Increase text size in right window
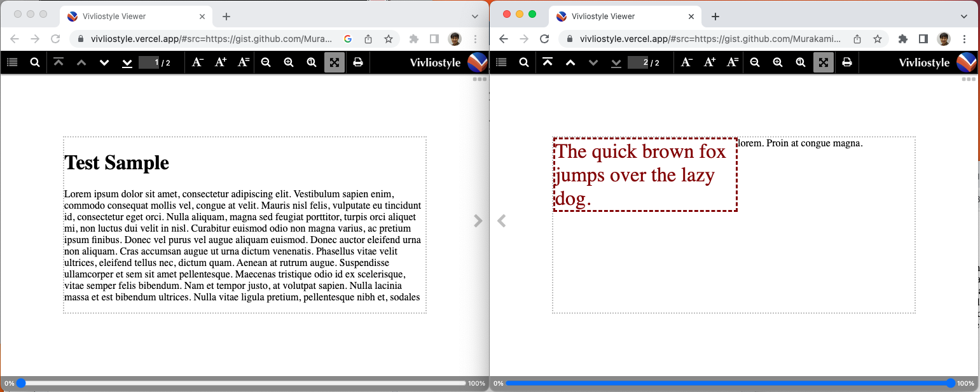The width and height of the screenshot is (980, 392). 710,62
